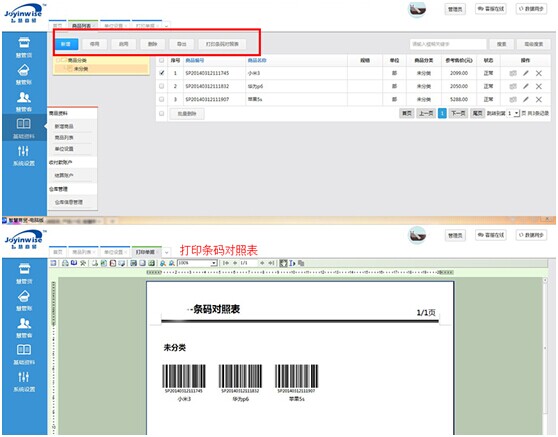Switch to 打印单据 tab in upper window
Screen dimensions: 558x437
click(x=147, y=26)
